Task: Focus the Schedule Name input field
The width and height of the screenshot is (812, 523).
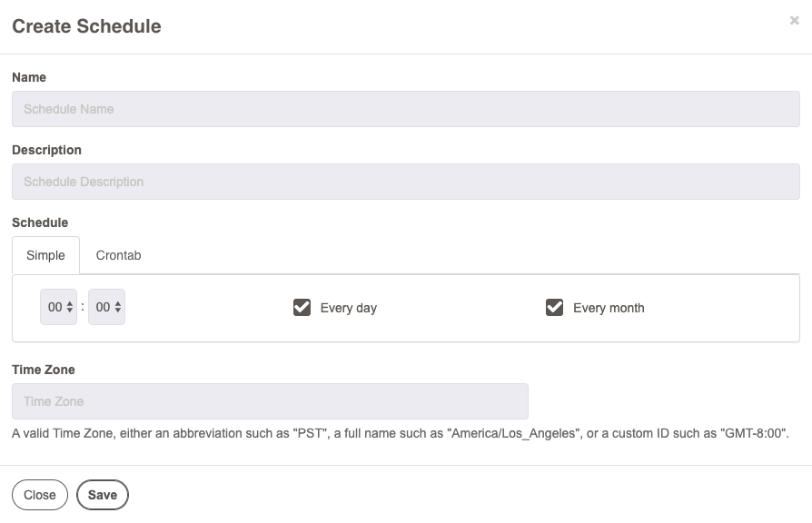Action: [x=406, y=109]
